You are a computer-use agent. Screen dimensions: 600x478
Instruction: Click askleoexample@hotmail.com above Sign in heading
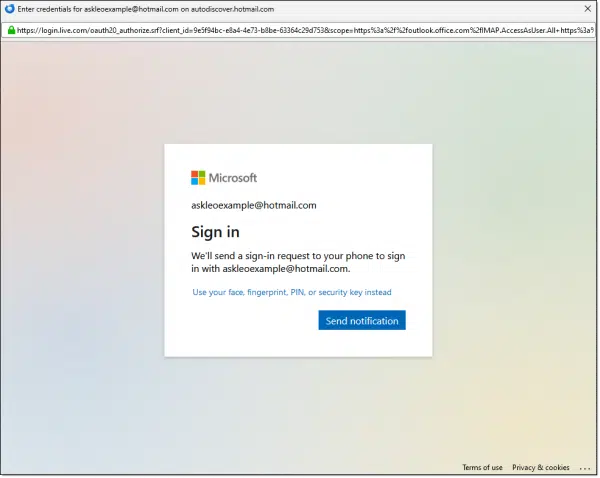[x=254, y=205]
